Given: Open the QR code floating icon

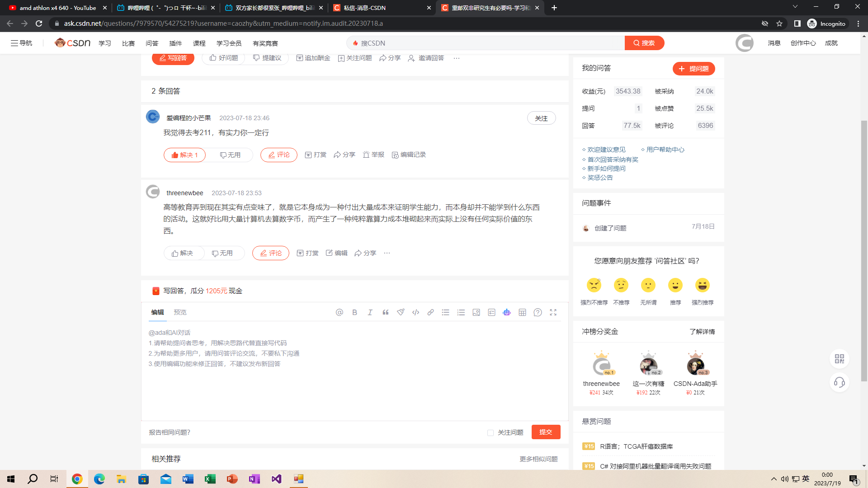Looking at the screenshot, I should 840,359.
